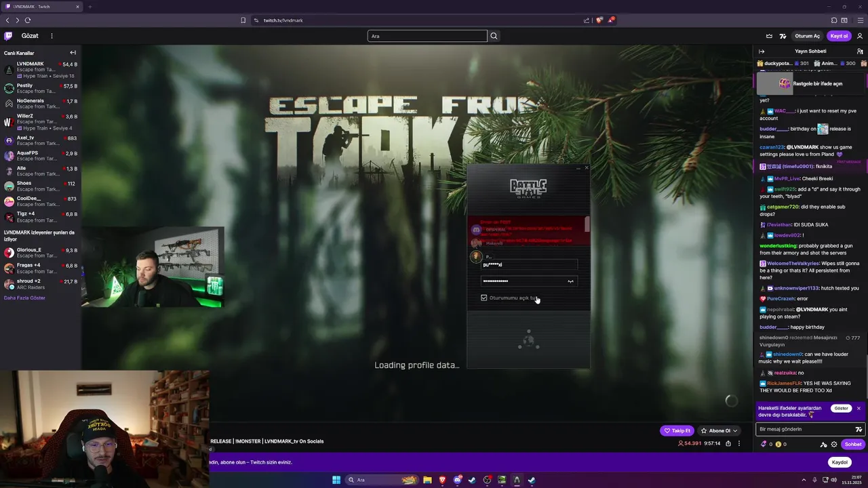Click the launcher notification list scrollbar
The image size is (868, 488).
click(x=587, y=224)
